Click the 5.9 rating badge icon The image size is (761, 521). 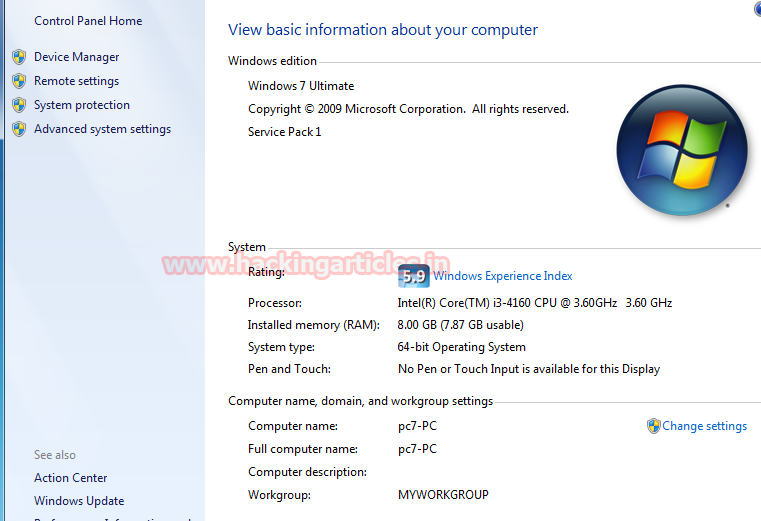click(x=414, y=276)
